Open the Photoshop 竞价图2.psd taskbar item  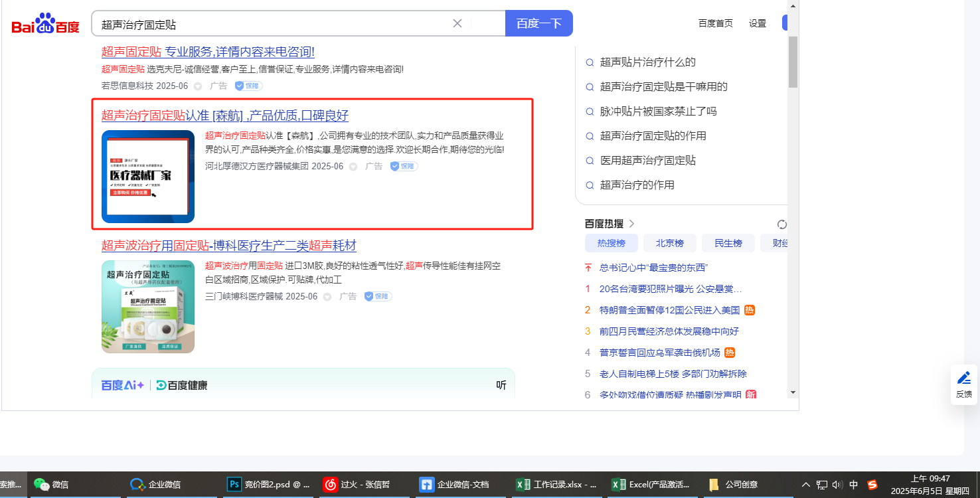tap(269, 484)
